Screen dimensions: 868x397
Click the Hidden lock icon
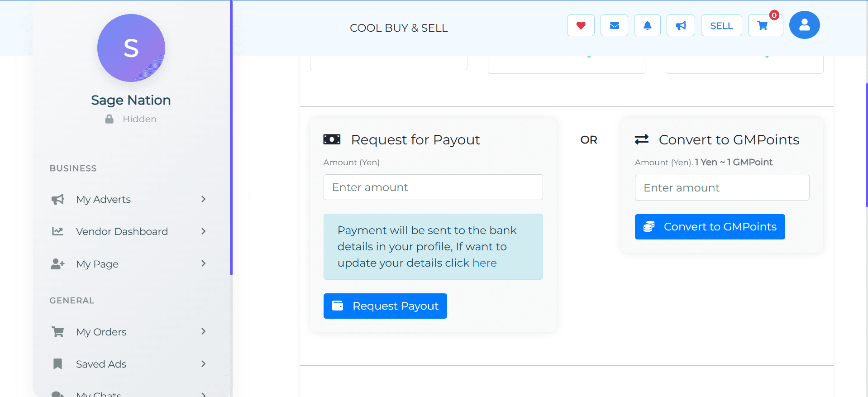point(109,119)
